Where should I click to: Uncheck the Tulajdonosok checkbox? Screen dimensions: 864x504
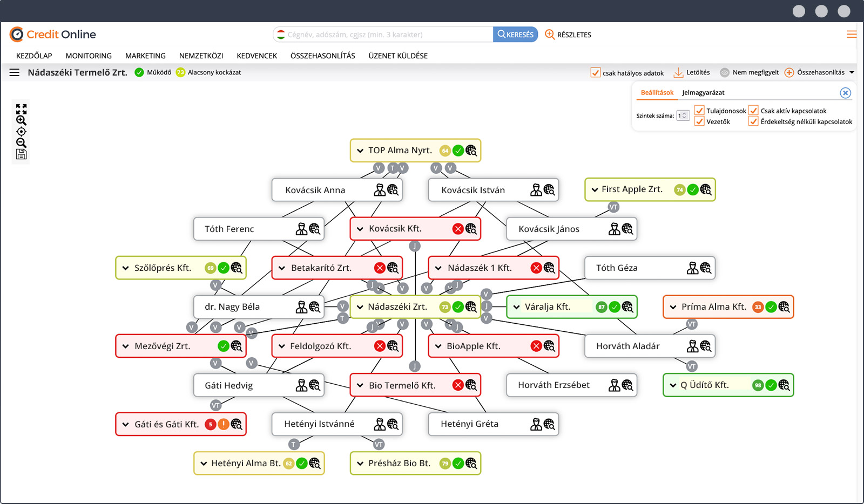click(699, 111)
